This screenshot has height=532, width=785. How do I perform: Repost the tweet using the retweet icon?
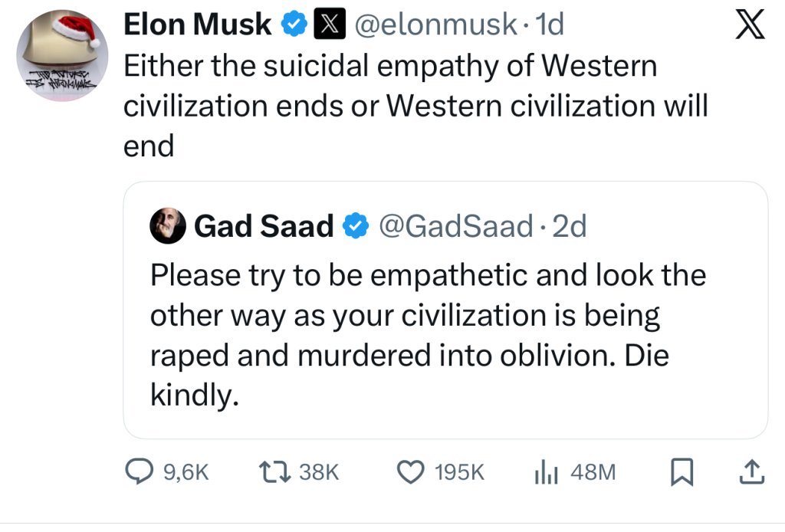coord(271,471)
